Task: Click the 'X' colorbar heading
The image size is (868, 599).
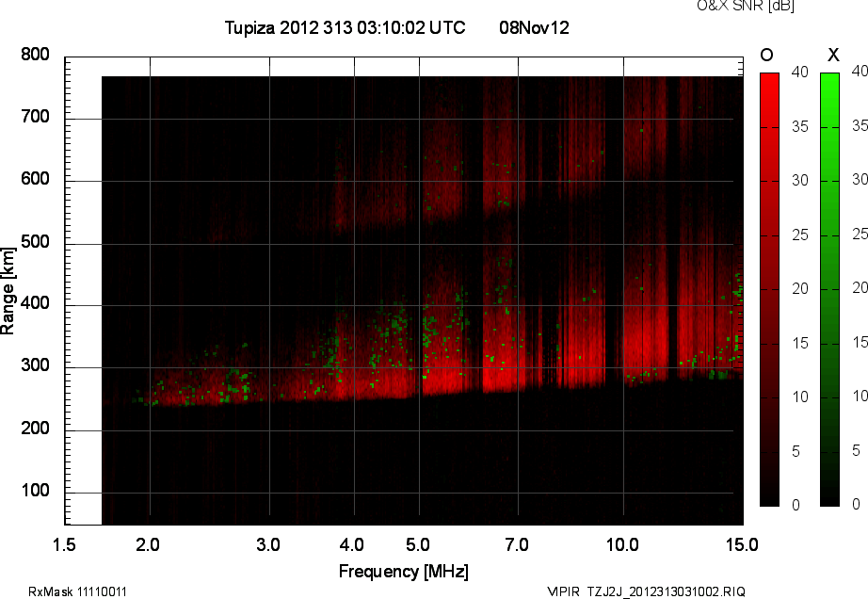Action: (833, 55)
